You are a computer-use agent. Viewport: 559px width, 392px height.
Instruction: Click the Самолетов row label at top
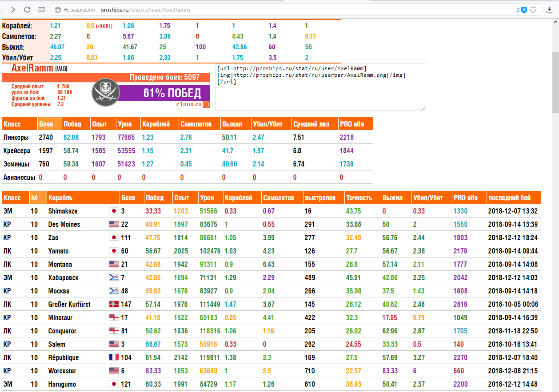click(x=19, y=36)
